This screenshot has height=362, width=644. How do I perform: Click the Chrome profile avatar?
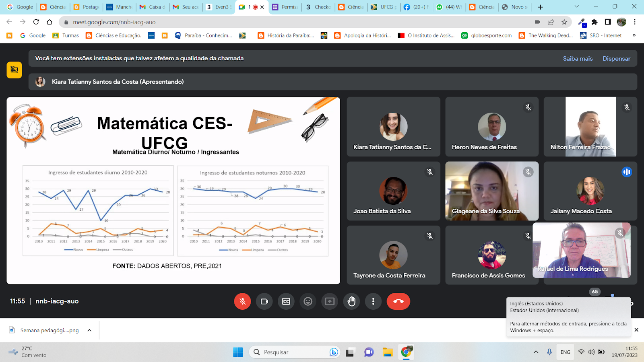621,22
